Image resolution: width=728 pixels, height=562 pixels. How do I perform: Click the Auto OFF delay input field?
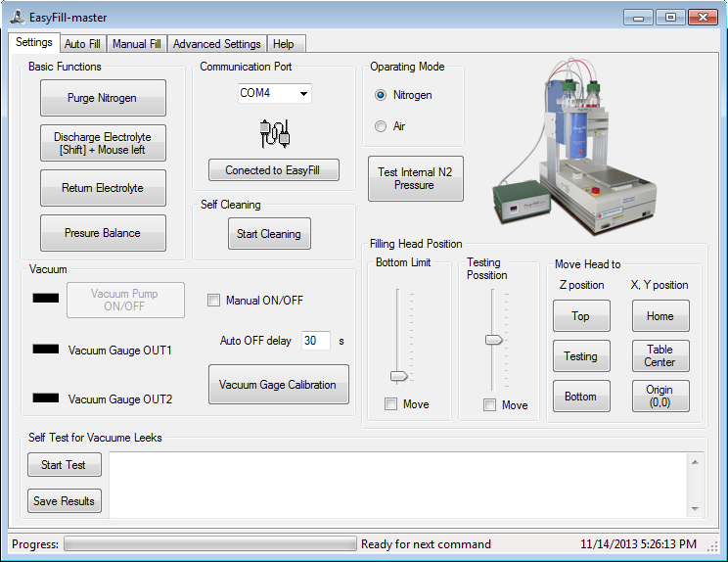pyautogui.click(x=316, y=341)
